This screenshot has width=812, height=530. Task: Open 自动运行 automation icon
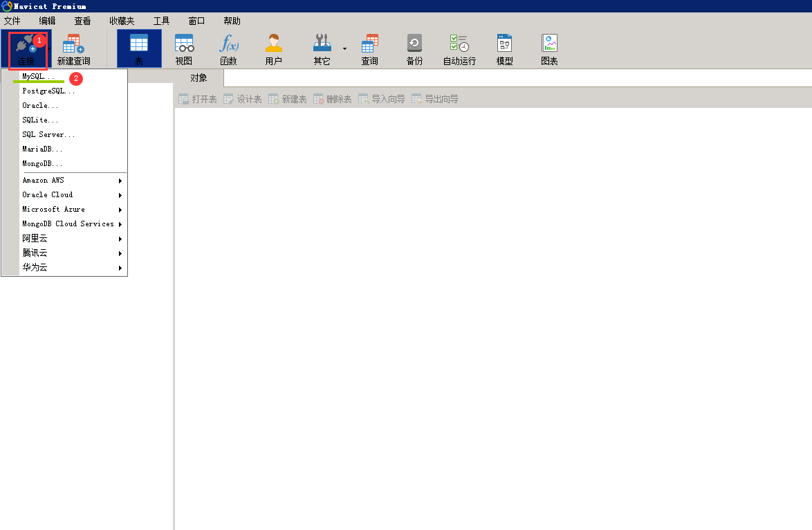pos(459,50)
